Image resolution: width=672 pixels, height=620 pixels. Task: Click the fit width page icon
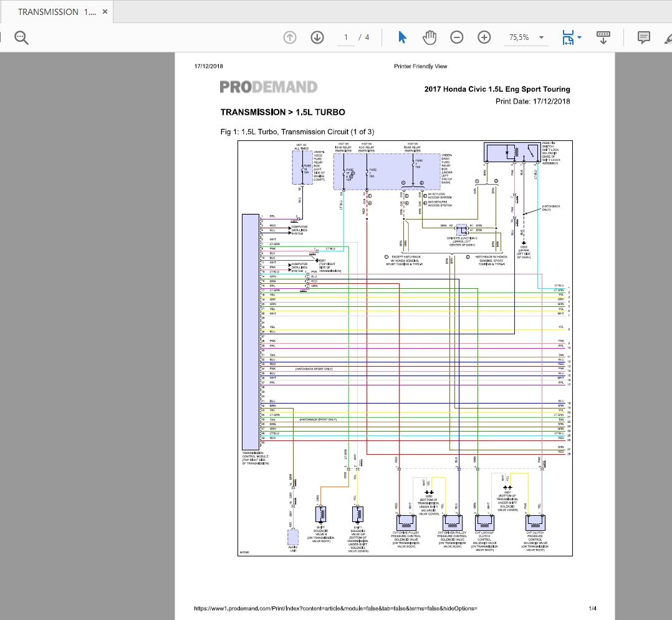[568, 37]
